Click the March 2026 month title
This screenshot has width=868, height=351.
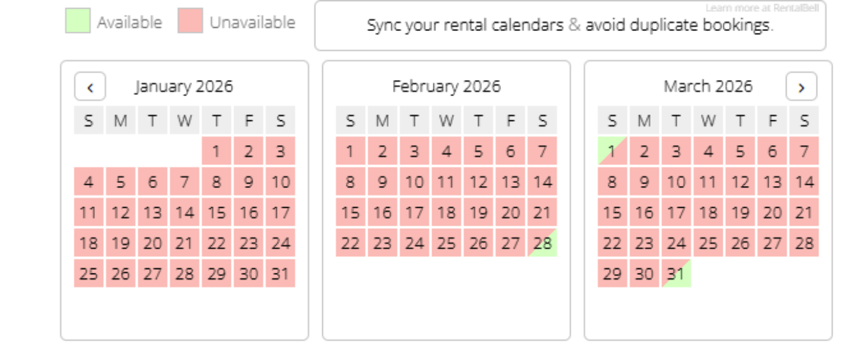[x=708, y=86]
